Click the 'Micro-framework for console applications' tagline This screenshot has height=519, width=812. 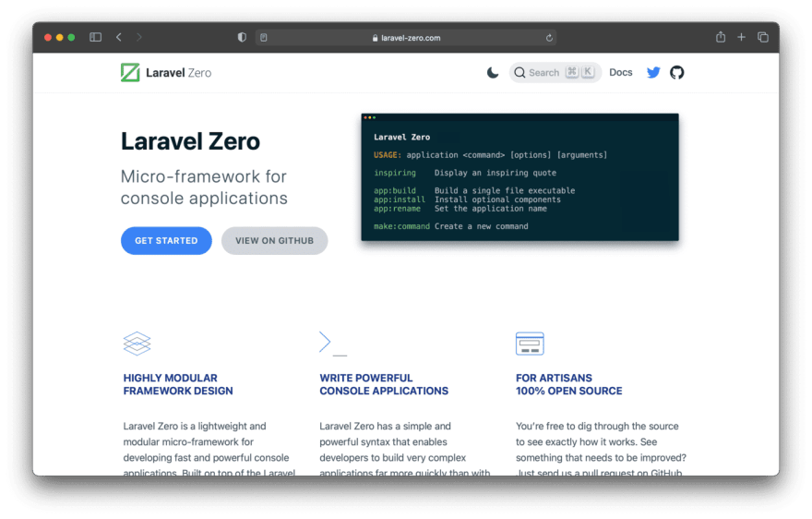coord(204,187)
